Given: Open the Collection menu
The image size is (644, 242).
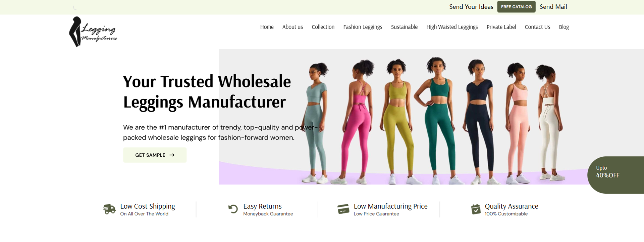Looking at the screenshot, I should tap(323, 27).
